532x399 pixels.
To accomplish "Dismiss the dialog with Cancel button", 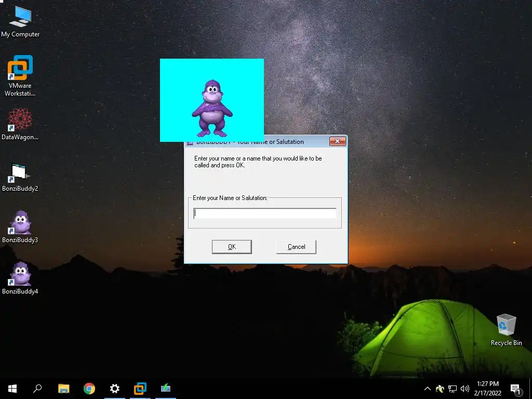I will pos(296,247).
